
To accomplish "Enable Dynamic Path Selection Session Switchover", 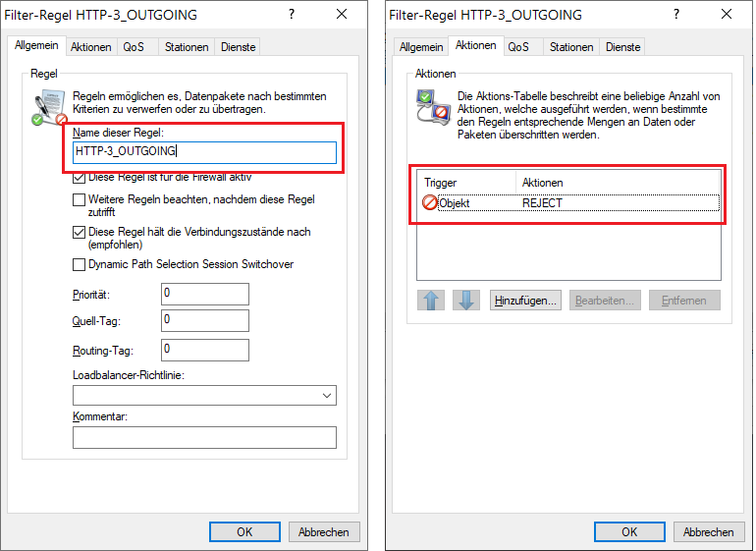I will pos(80,264).
